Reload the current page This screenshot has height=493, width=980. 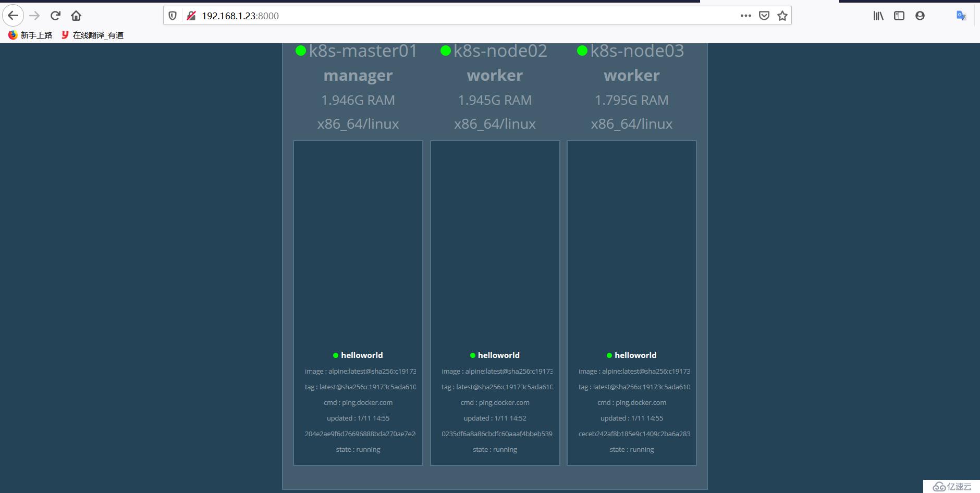point(55,16)
